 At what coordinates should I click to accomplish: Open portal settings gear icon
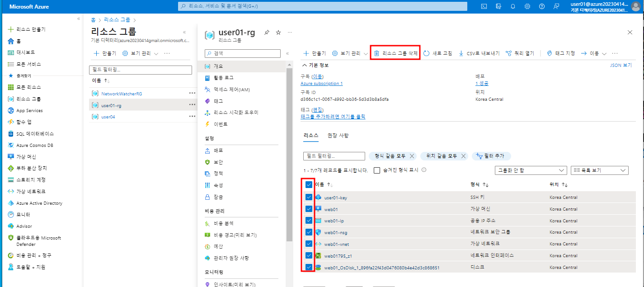(x=527, y=6)
